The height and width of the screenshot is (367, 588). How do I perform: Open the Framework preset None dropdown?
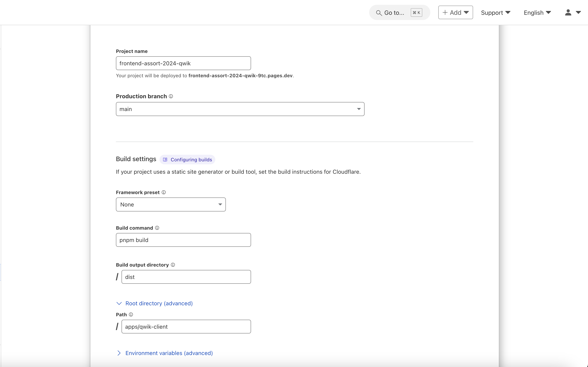170,204
